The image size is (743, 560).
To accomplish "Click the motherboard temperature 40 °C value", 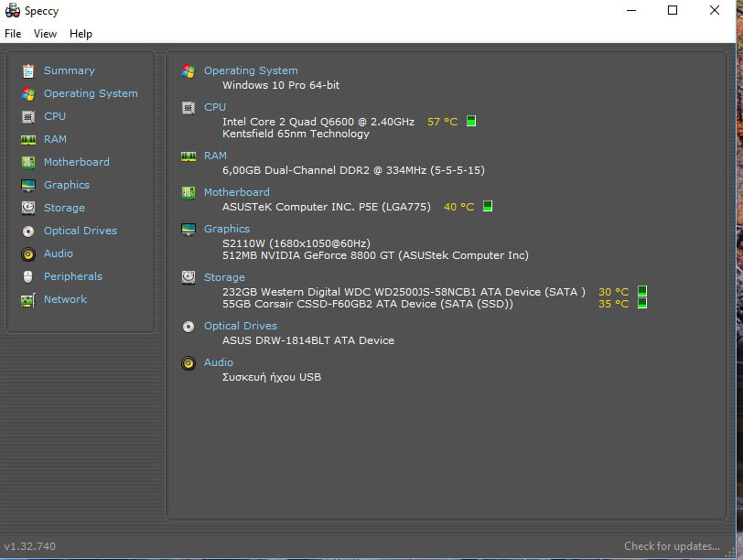I will (458, 207).
